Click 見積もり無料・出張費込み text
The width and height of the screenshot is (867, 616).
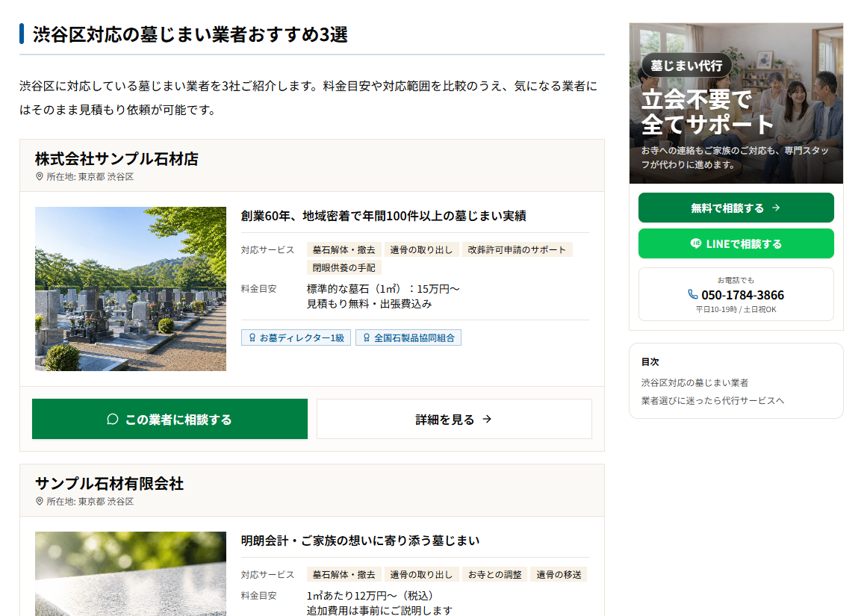pyautogui.click(x=370, y=304)
